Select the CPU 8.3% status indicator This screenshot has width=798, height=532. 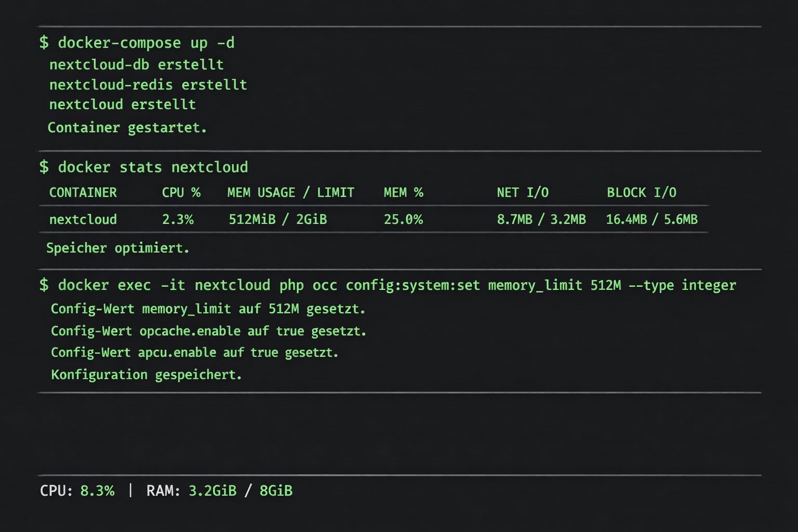click(x=77, y=490)
